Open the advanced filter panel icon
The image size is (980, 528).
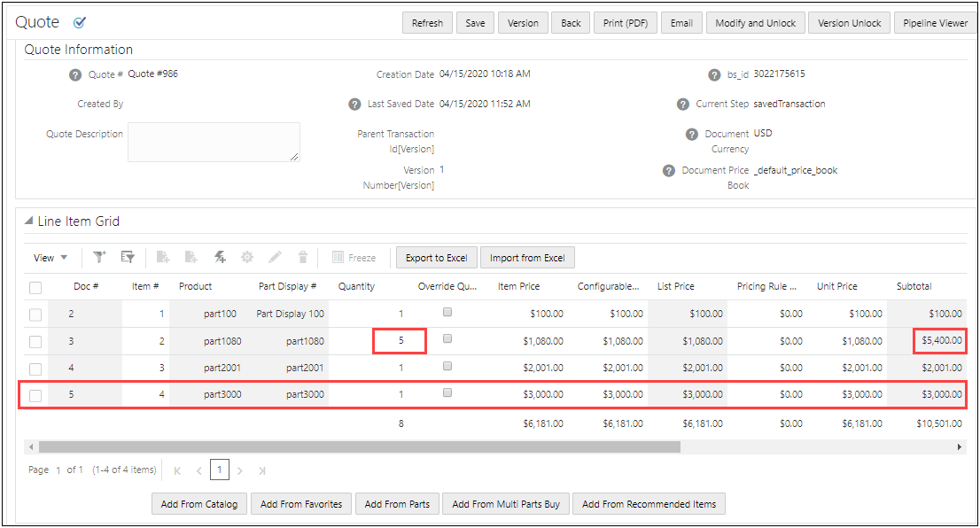click(x=127, y=257)
